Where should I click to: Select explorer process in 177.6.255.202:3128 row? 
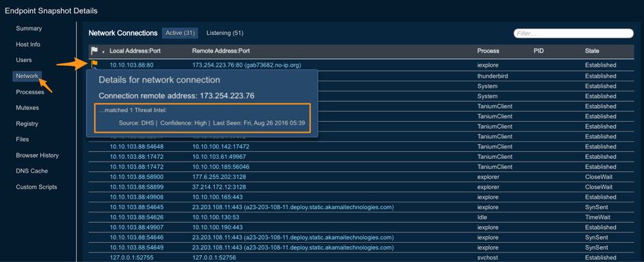(488, 177)
